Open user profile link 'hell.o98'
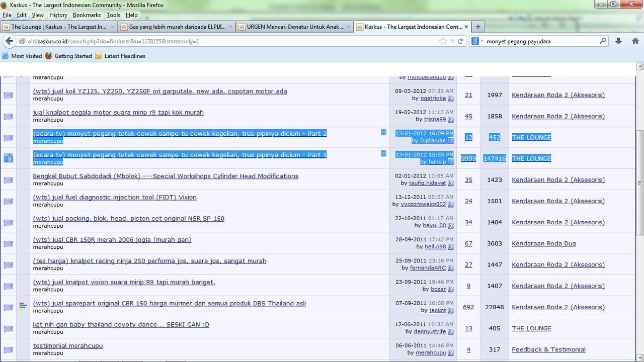This screenshot has height=362, width=644. (435, 247)
